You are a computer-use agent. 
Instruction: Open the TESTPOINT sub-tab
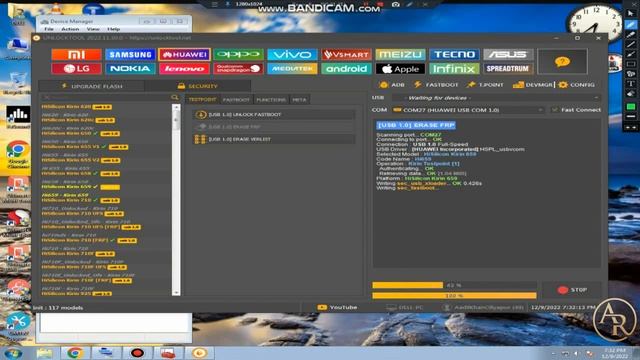(202, 99)
